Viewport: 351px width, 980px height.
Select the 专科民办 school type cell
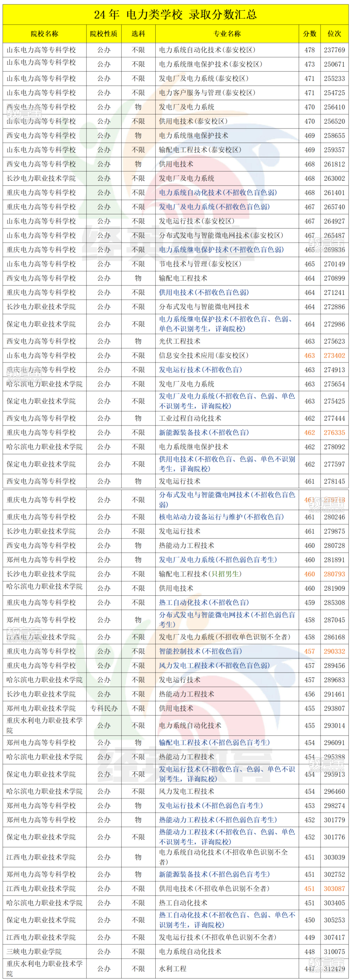point(104,708)
